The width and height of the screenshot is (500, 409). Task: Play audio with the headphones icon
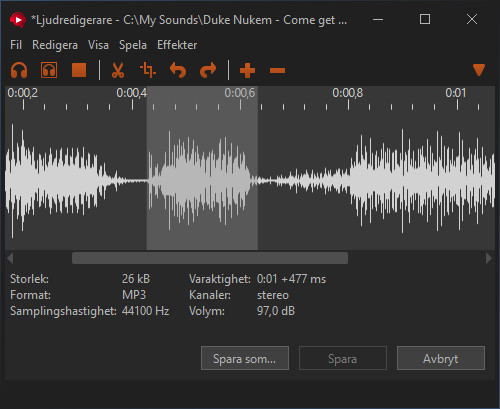pyautogui.click(x=19, y=70)
